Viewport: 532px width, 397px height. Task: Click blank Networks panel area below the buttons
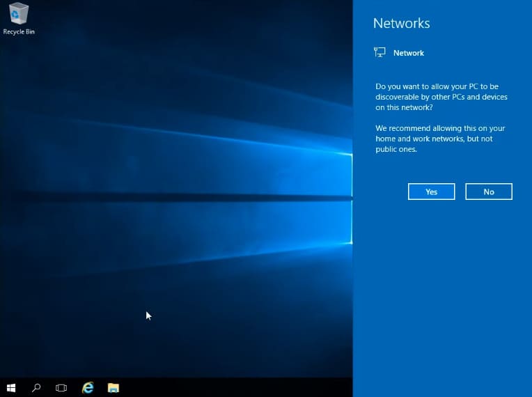click(x=442, y=293)
